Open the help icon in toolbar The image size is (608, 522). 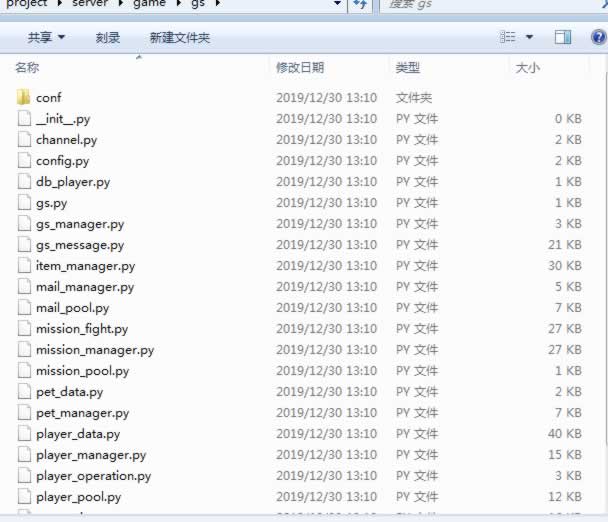596,37
